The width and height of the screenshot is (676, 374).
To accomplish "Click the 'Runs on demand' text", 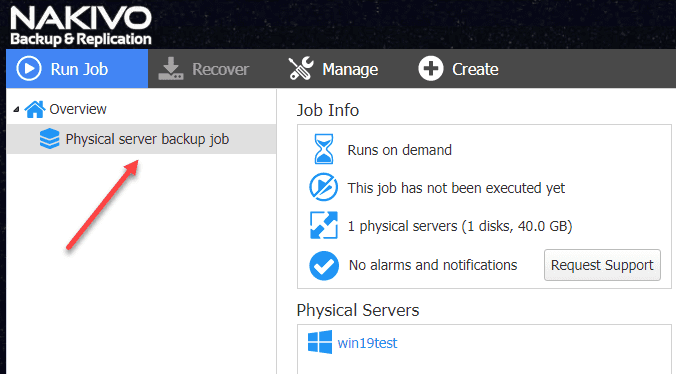I will tap(400, 150).
